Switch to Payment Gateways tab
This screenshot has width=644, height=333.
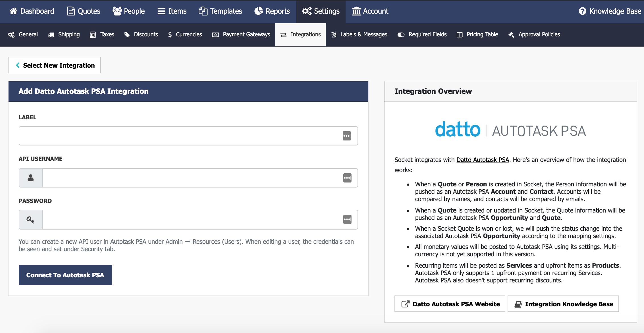241,35
